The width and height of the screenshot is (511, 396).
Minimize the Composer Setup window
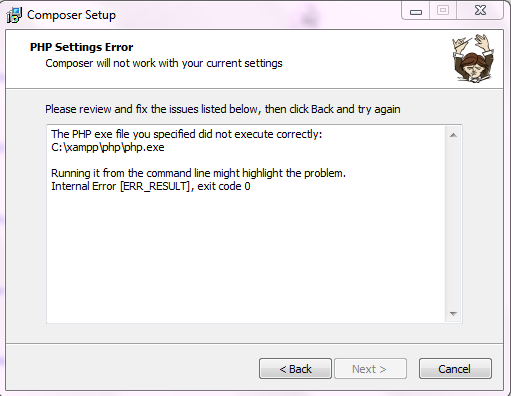416,11
